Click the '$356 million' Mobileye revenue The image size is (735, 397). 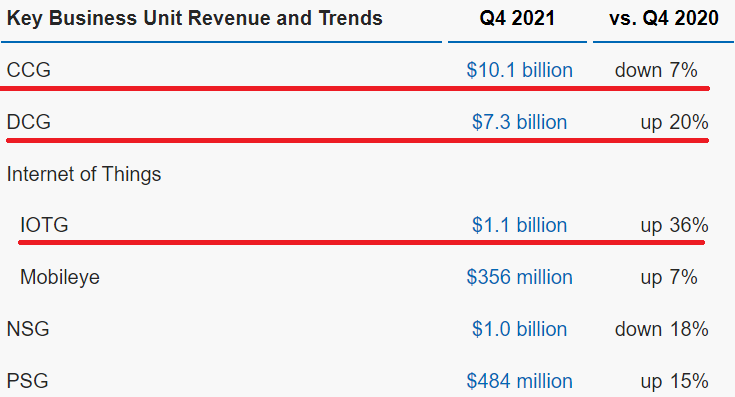click(519, 277)
